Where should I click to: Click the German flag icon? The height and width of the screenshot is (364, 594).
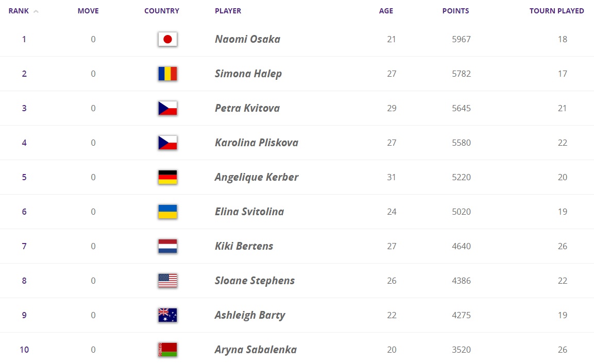tap(167, 177)
